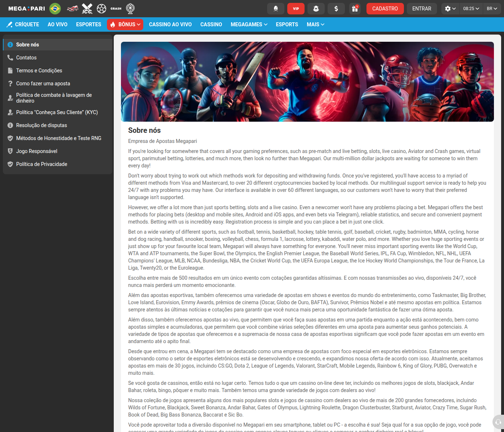Open Métodos de Honestidade e Teste RNG
This screenshot has height=432, width=504.
tap(58, 138)
